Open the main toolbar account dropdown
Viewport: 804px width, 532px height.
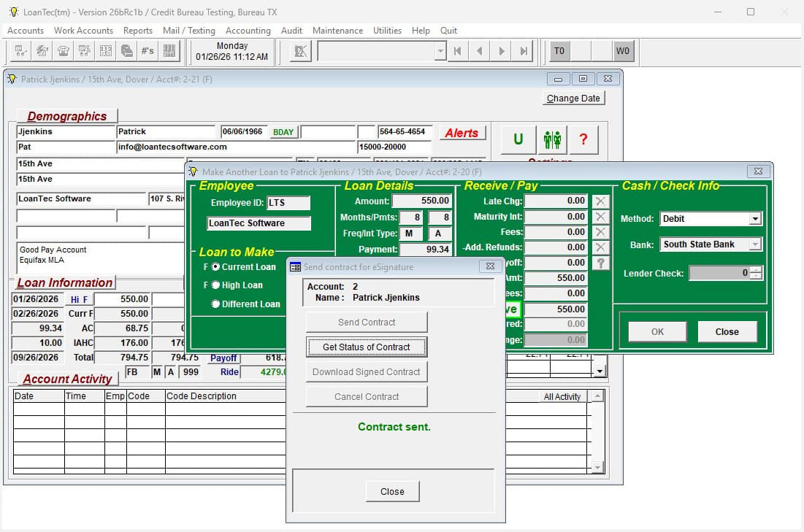[x=440, y=51]
